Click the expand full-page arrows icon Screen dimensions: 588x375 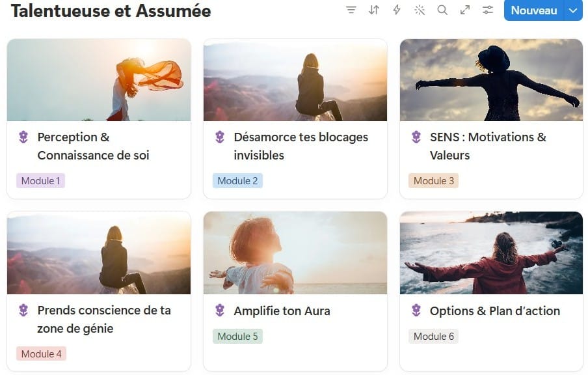pyautogui.click(x=465, y=10)
